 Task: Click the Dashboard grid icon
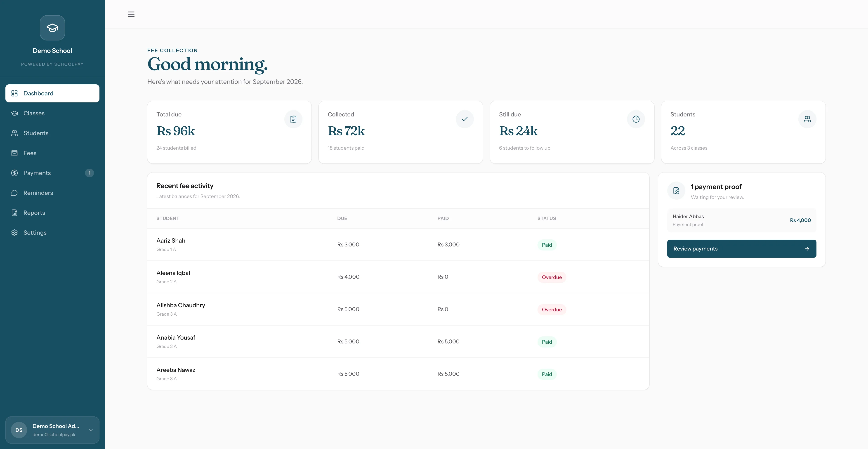click(14, 93)
